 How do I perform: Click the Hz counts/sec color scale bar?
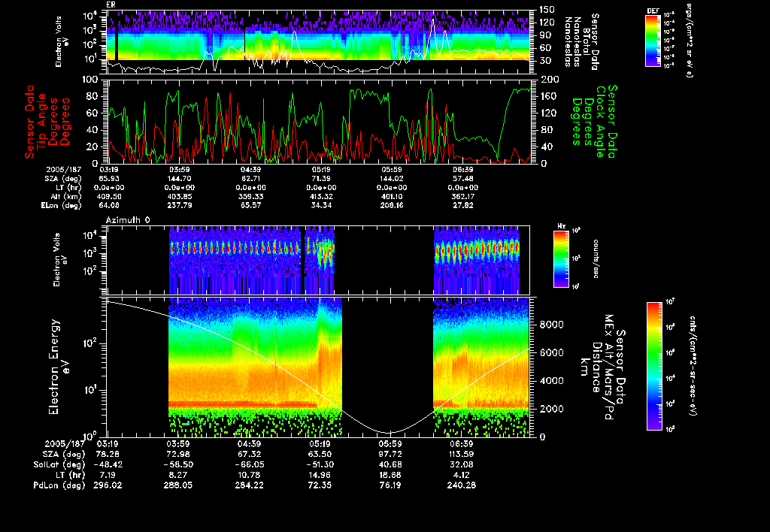tap(561, 258)
